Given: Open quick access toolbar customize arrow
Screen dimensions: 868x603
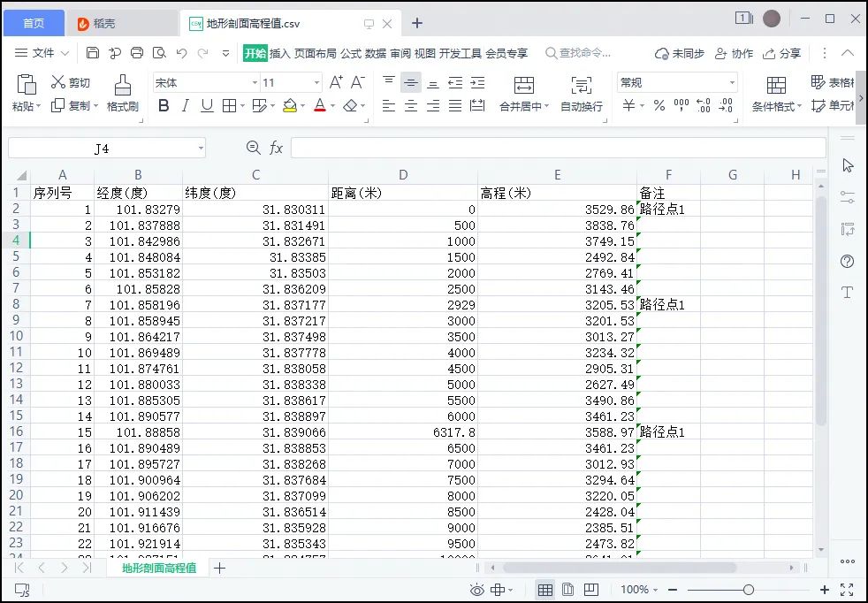Looking at the screenshot, I should [x=225, y=53].
